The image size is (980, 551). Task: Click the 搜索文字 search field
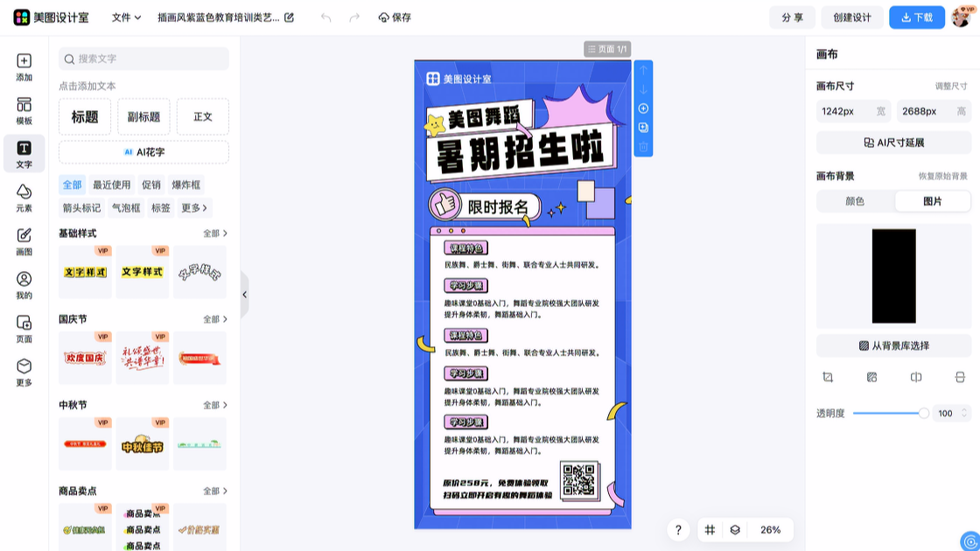pos(144,59)
